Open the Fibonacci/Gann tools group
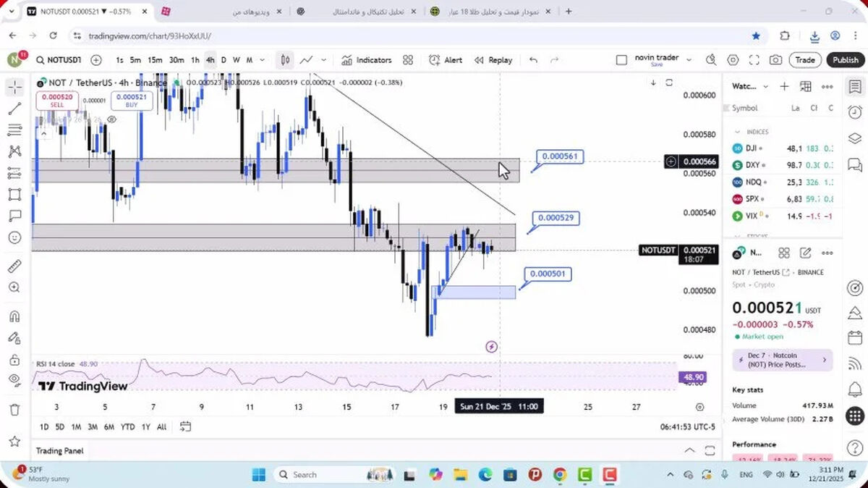This screenshot has height=488, width=868. pos(14,130)
